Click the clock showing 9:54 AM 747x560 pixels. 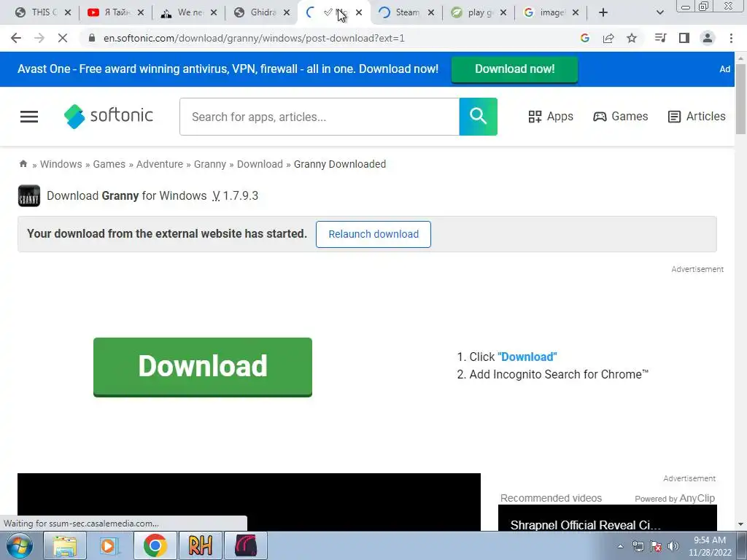point(709,540)
